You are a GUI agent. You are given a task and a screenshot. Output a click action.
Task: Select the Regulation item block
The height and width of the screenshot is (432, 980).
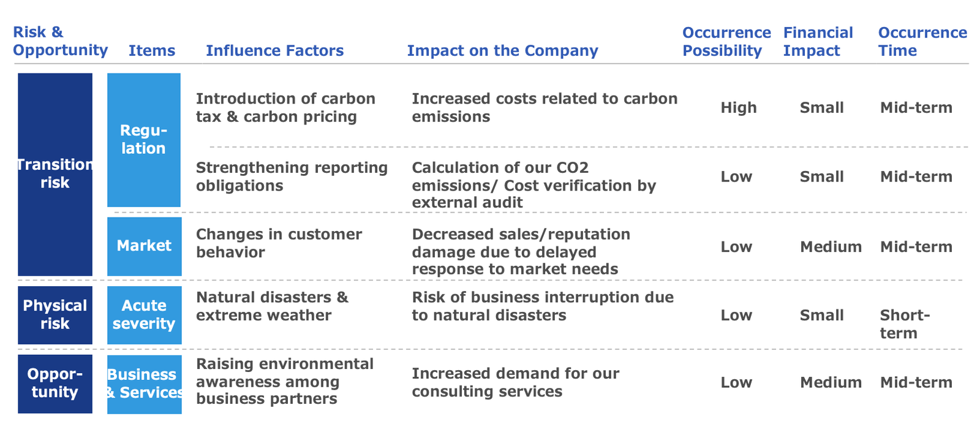coord(144,140)
